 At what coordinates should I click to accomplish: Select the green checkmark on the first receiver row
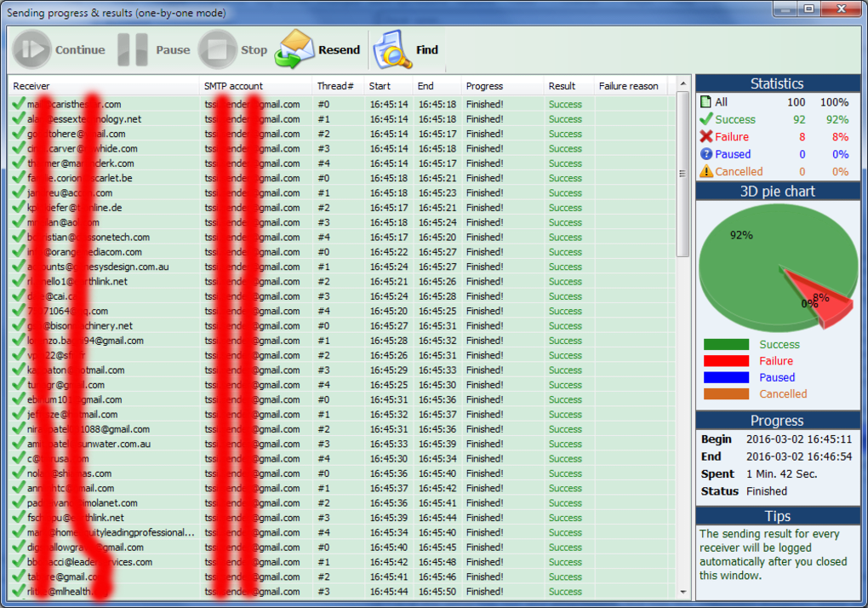17,102
